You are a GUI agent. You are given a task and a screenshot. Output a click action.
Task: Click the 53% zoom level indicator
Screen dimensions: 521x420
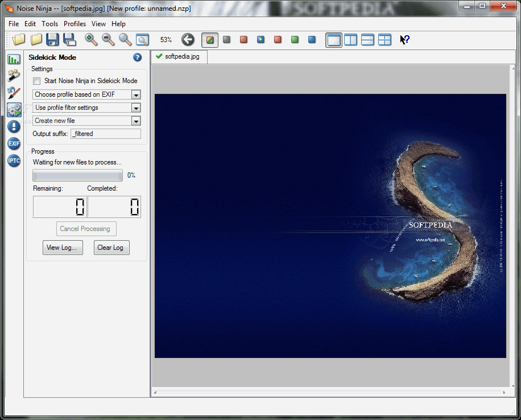click(x=166, y=40)
